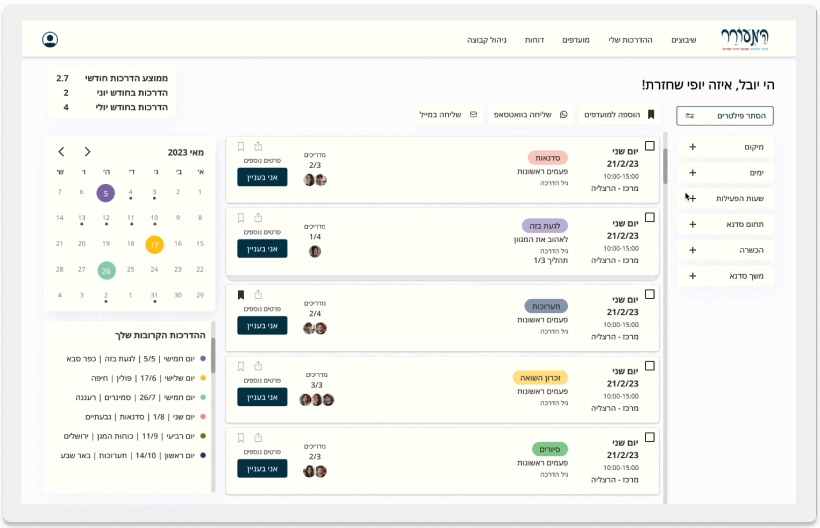
Task: Share the לגעת בזה card
Action: tap(258, 218)
